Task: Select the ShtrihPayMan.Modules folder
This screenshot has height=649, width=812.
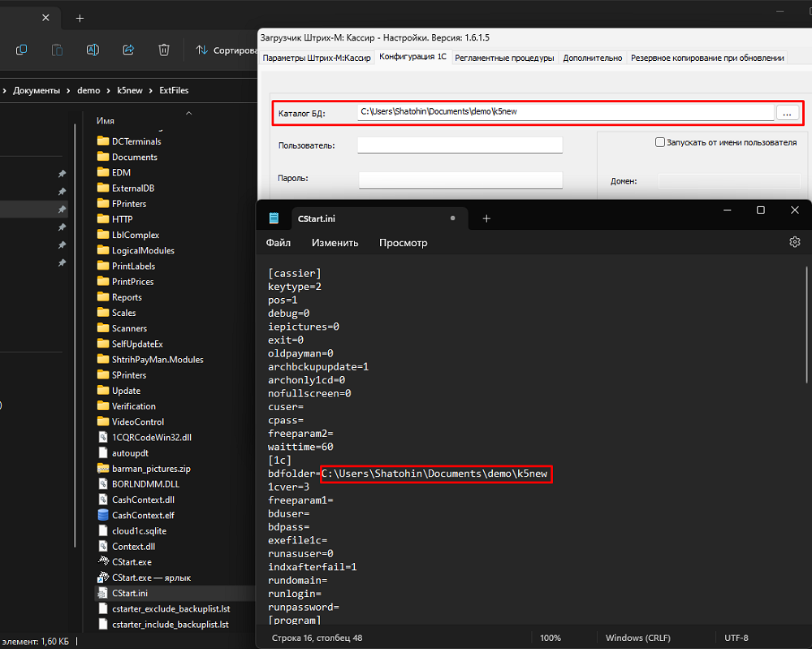Action: pos(150,359)
